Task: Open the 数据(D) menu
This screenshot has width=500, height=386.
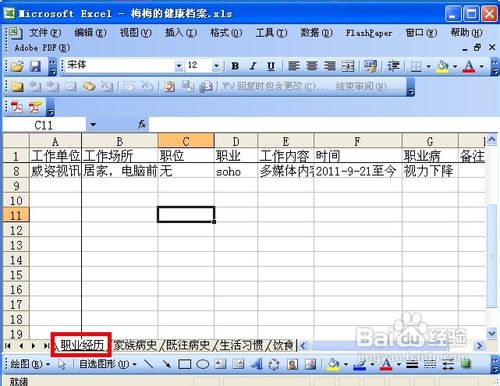Action: click(316, 33)
